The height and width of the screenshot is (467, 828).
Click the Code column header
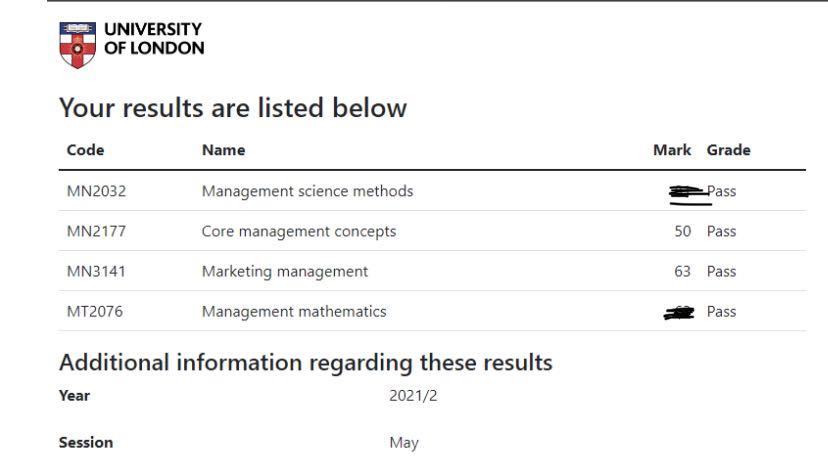(x=86, y=150)
